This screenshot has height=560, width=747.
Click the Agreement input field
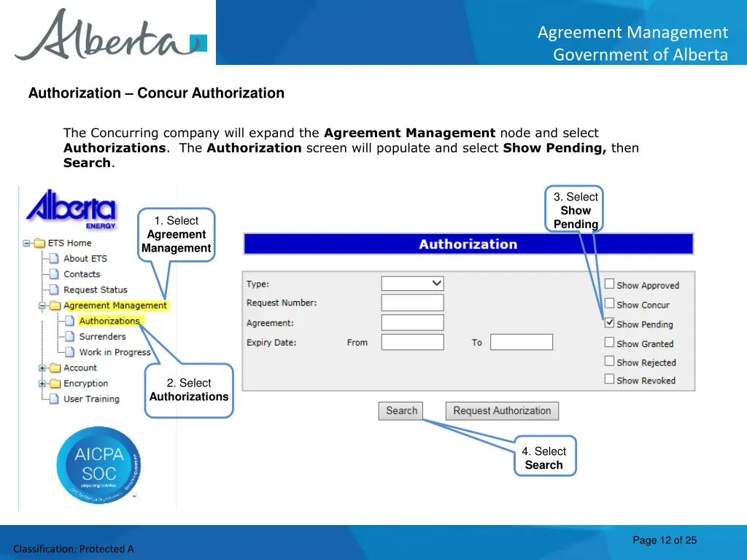pos(413,323)
